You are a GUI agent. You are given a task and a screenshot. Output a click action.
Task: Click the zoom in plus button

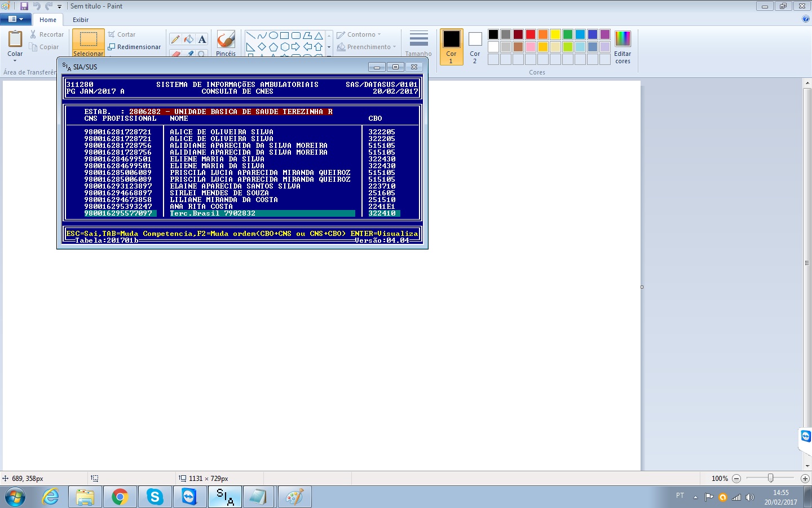tap(805, 478)
